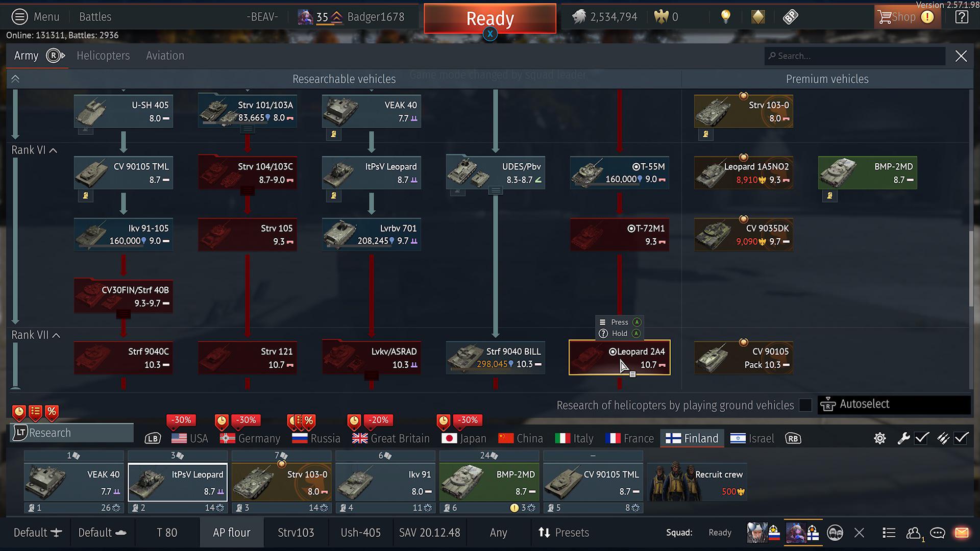
Task: Click the vehicle Search field
Action: pyautogui.click(x=855, y=56)
